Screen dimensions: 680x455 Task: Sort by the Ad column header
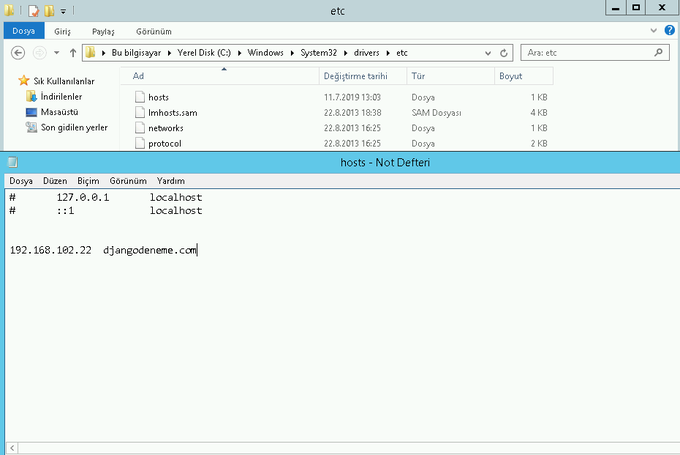coord(219,76)
